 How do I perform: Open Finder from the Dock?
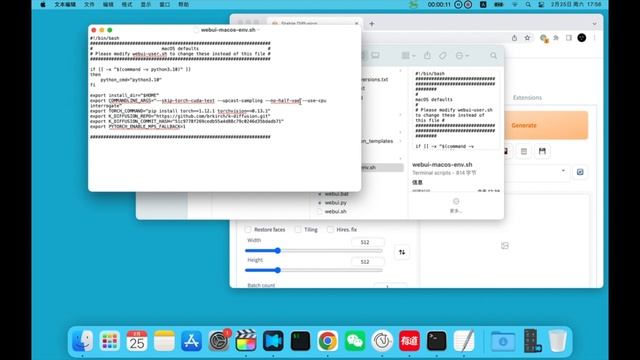tap(82, 341)
